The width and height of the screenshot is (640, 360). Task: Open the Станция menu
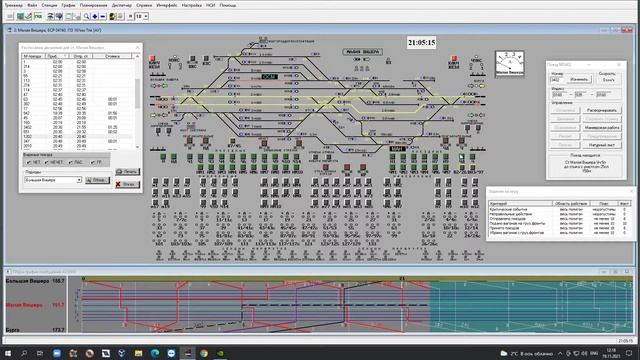coord(49,5)
